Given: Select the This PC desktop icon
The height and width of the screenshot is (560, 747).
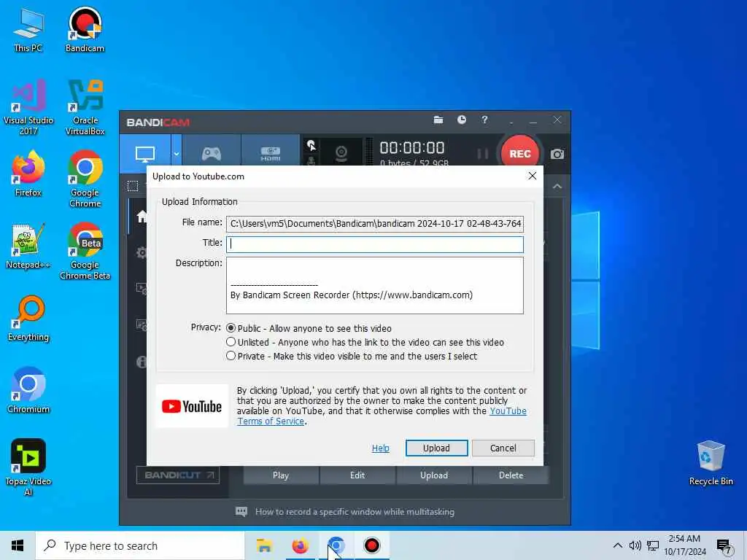Looking at the screenshot, I should click(x=28, y=30).
